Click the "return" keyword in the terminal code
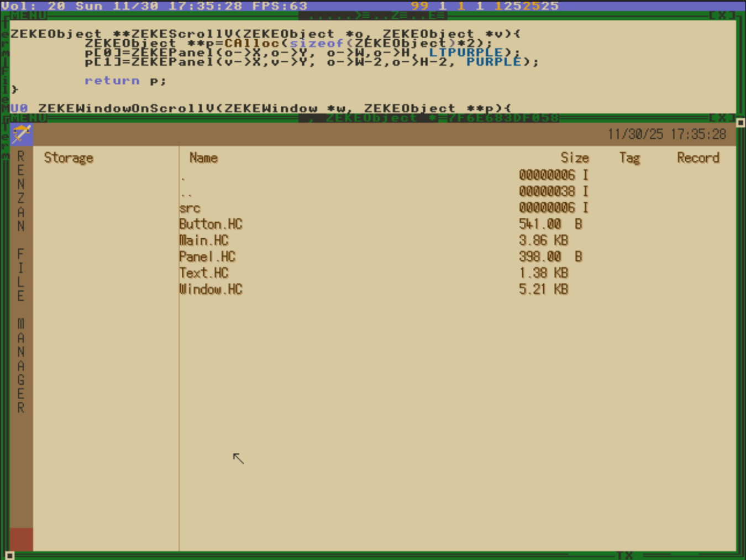This screenshot has height=560, width=746. pos(112,81)
